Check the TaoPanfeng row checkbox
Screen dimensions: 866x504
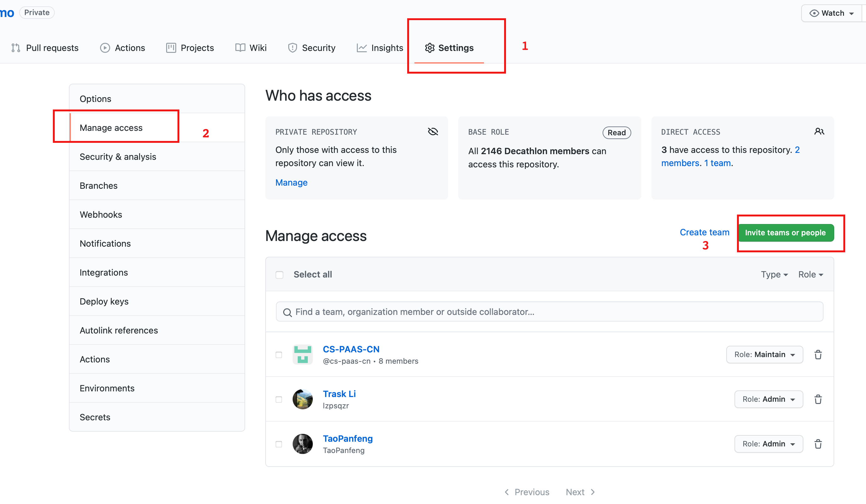point(279,444)
